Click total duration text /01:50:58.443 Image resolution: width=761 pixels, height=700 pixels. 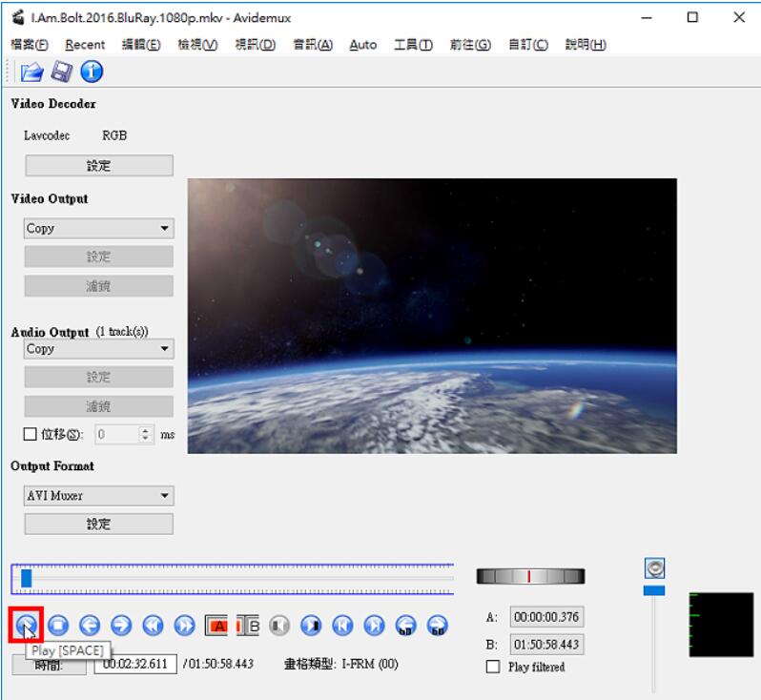click(218, 664)
